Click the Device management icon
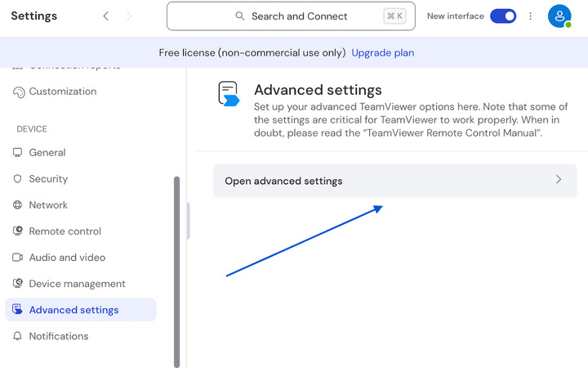Screen dimensions: 588x368 tap(18, 284)
